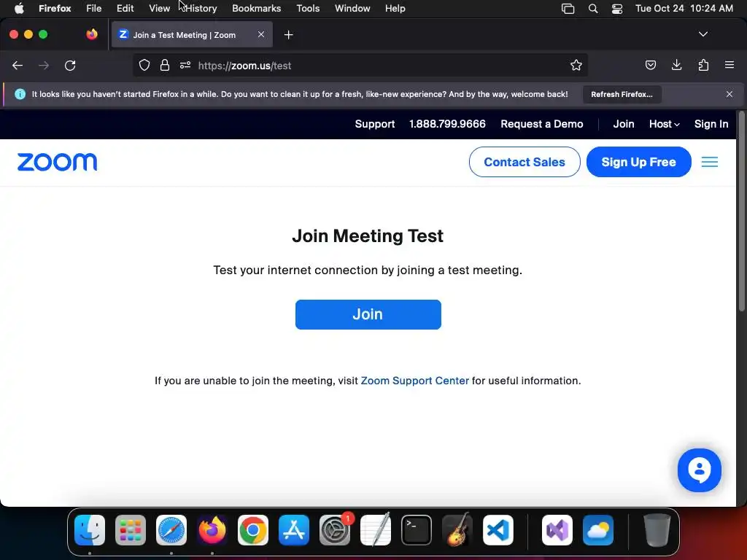Show site security info via padlock icon
747x560 pixels.
(x=165, y=65)
